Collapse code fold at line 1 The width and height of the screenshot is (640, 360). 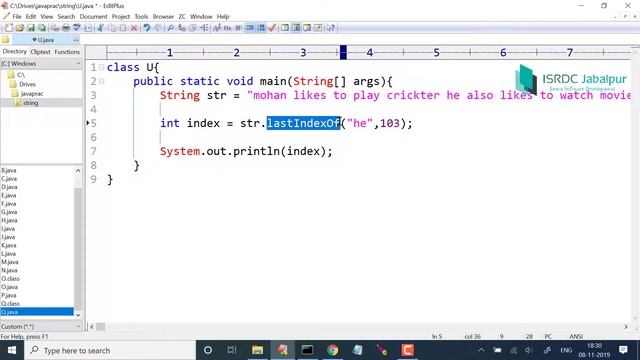tap(101, 67)
